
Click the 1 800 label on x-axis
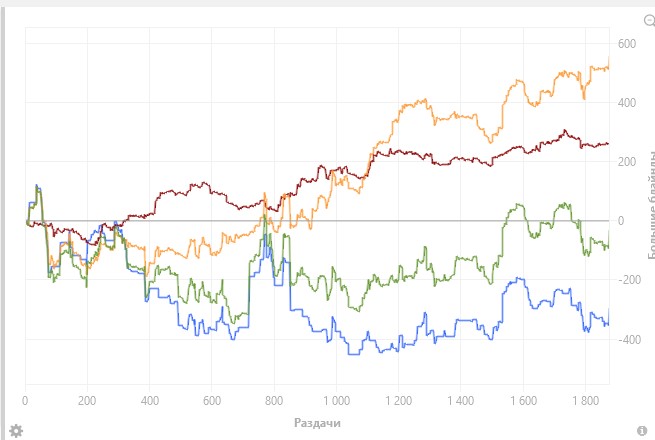point(586,401)
